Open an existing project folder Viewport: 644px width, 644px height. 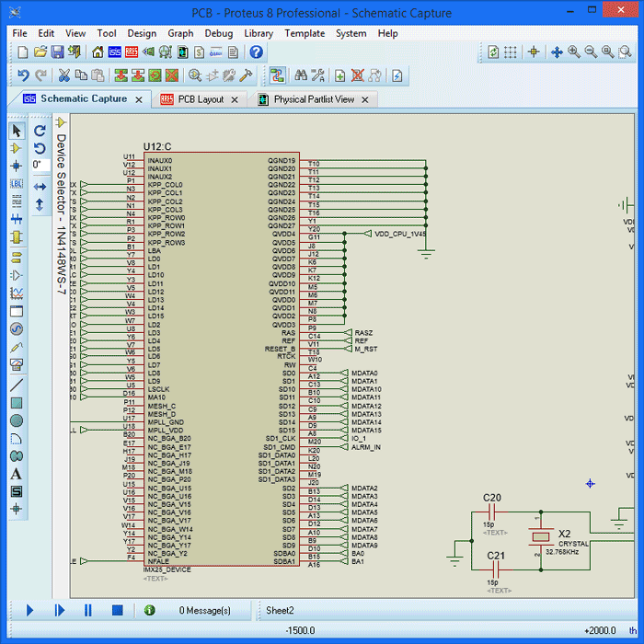(40, 52)
